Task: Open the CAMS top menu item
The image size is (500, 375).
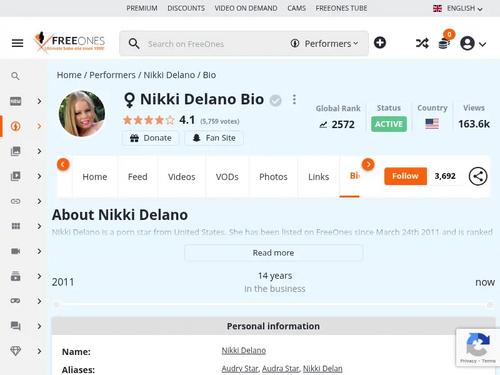Action: coord(296,8)
